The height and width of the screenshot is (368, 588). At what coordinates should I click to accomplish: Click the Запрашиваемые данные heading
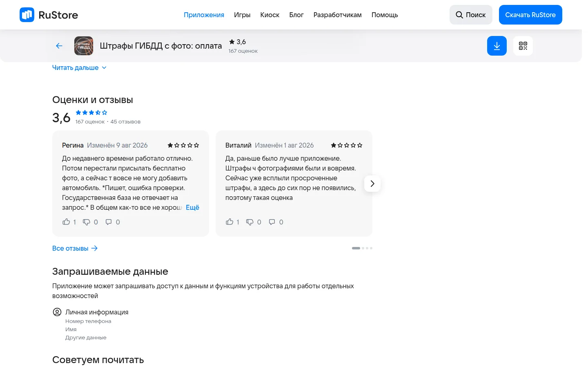coord(110,272)
